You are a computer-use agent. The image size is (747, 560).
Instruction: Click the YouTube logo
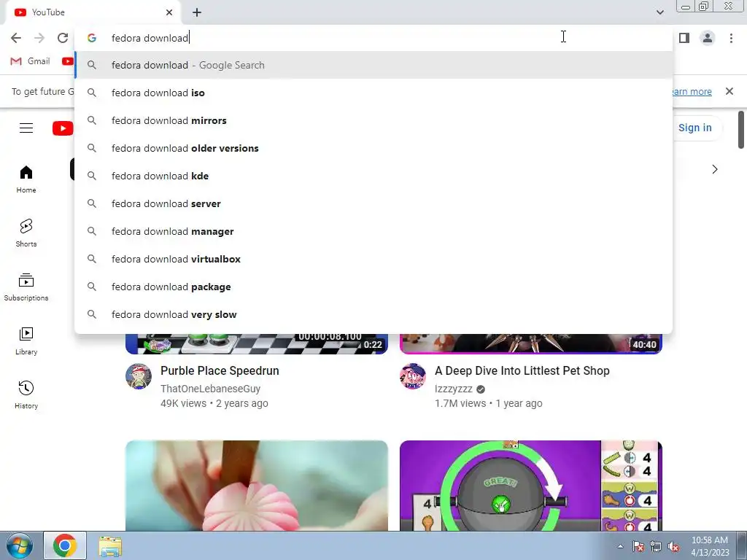pos(63,128)
